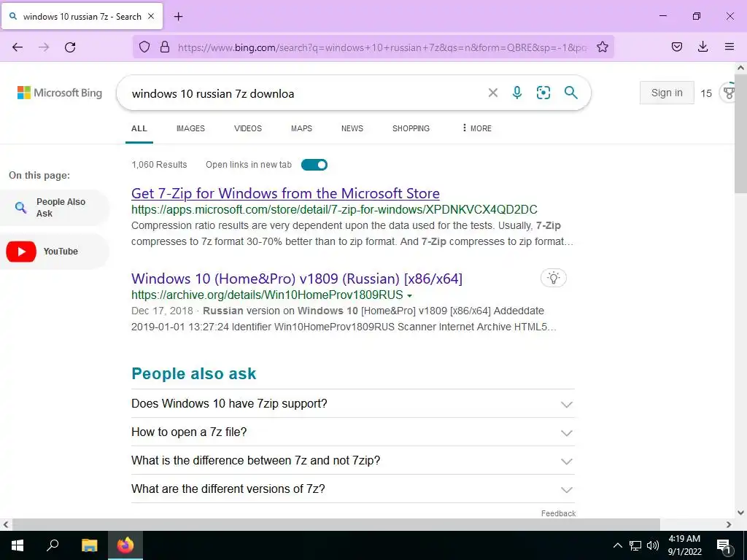Click the archive.org Win10HomeProv1809RUS URL
This screenshot has width=747, height=560.
[267, 295]
